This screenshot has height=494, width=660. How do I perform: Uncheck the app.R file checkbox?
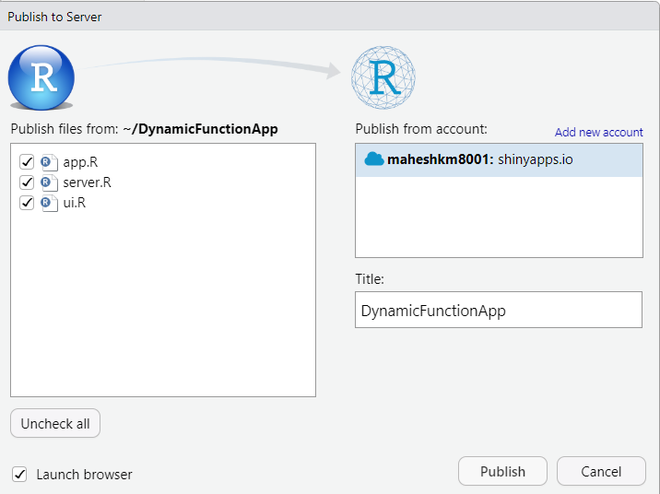(x=27, y=162)
